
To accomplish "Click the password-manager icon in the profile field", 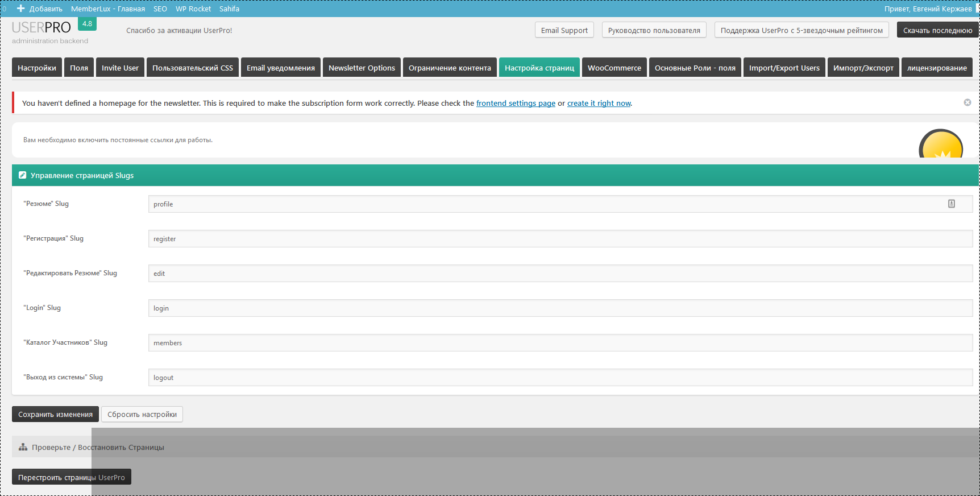I will pyautogui.click(x=952, y=204).
